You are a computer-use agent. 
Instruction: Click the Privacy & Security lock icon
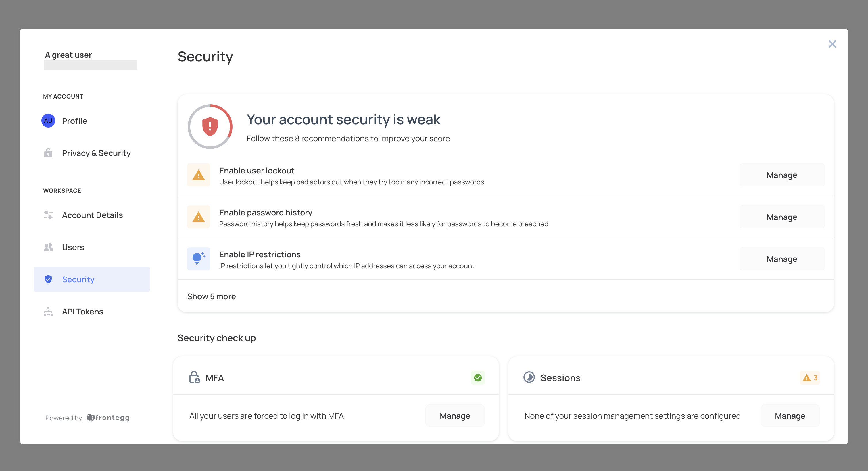point(48,153)
